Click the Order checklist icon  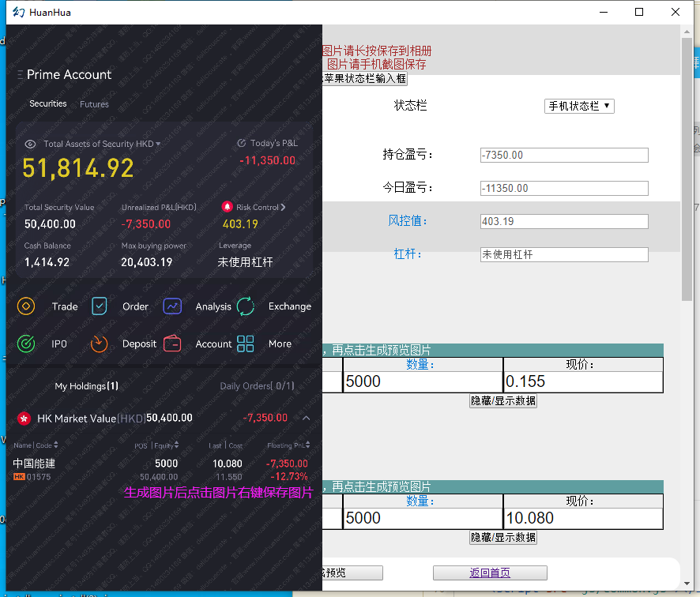[x=100, y=306]
